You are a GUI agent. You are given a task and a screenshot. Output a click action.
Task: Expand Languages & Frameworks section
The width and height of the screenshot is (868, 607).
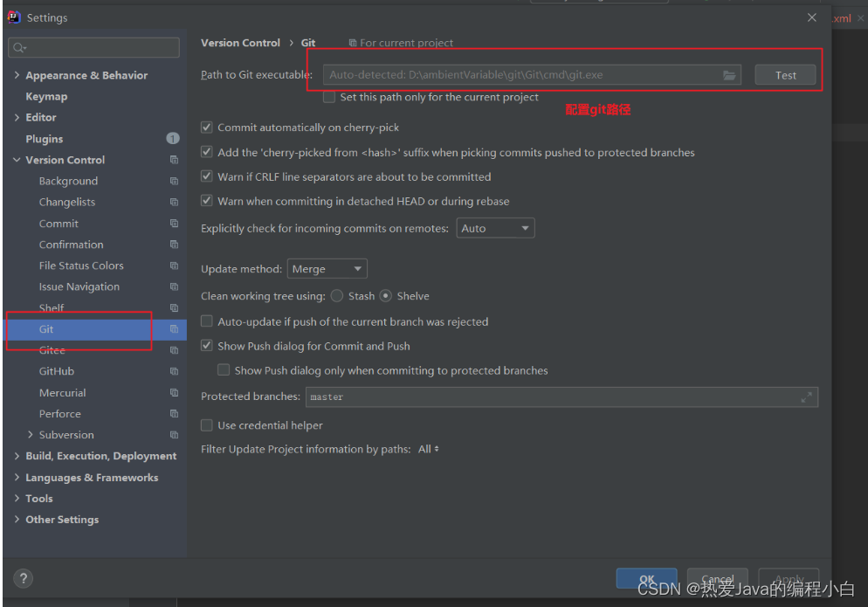(x=17, y=477)
